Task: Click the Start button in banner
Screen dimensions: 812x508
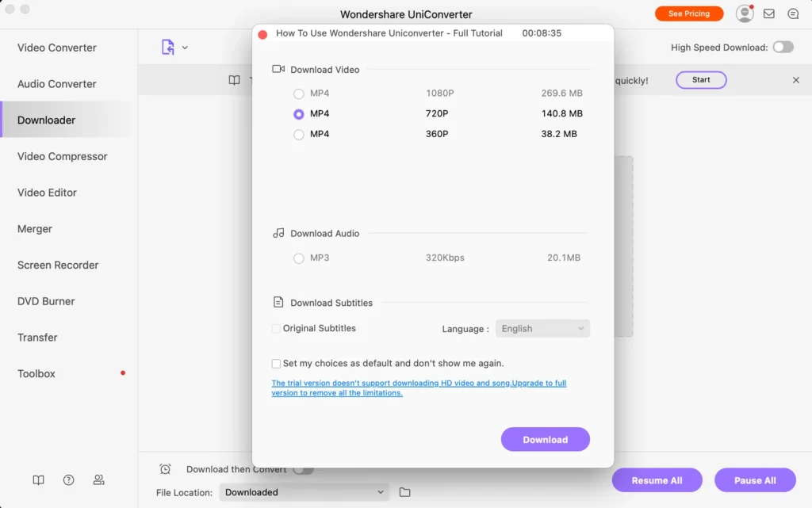Action: point(701,80)
